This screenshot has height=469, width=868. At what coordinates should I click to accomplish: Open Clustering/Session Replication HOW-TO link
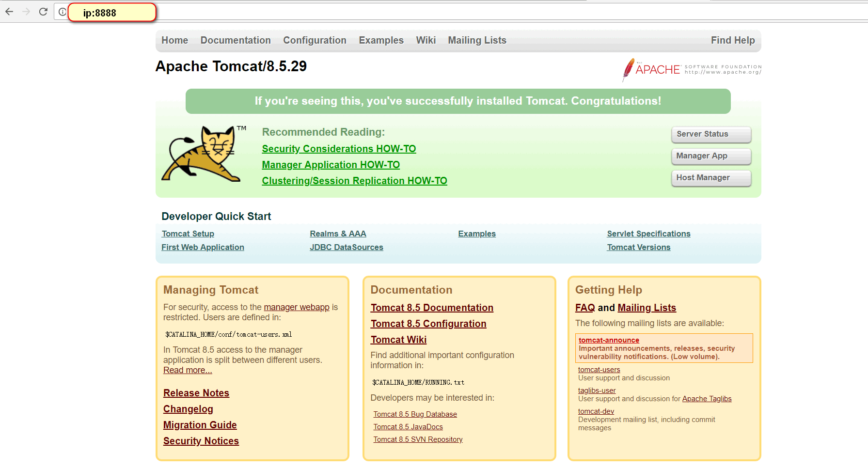tap(354, 181)
